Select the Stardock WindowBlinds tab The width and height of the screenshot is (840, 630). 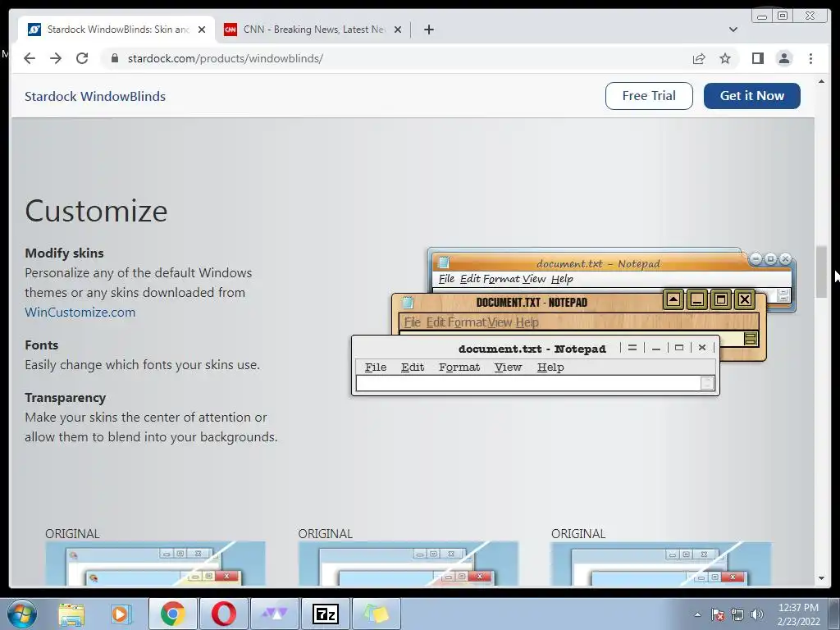click(116, 30)
